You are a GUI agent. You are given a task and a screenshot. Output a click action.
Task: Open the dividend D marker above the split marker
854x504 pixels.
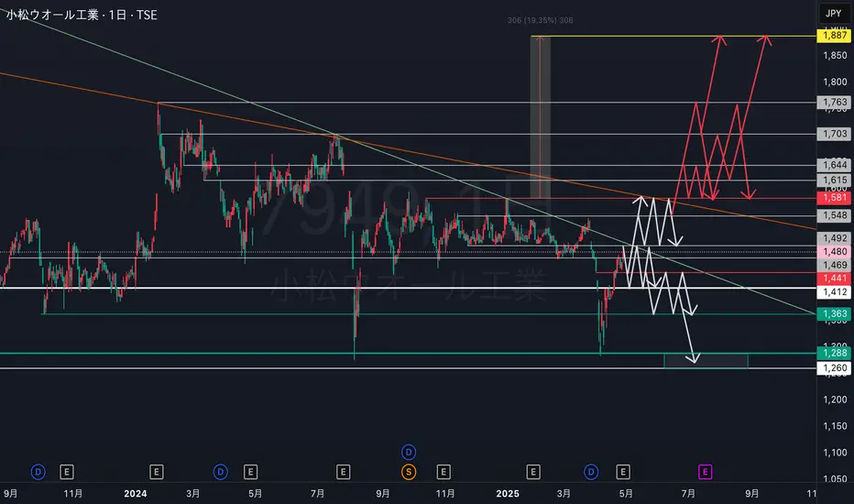tap(409, 453)
